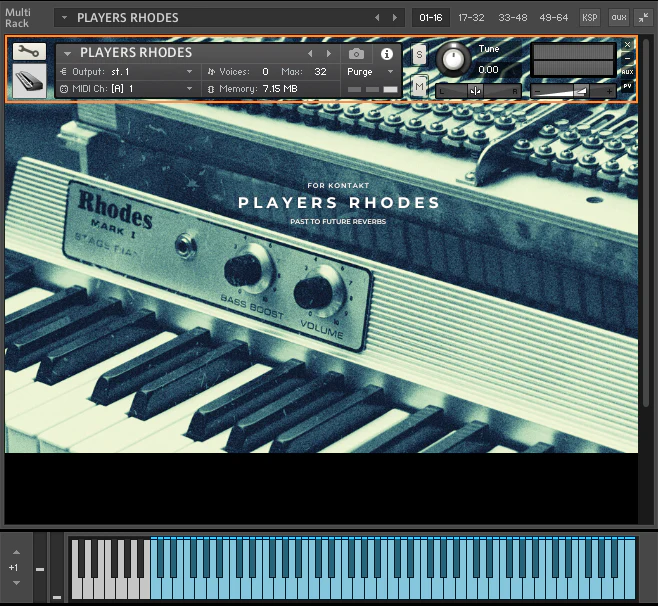658x606 pixels.
Task: Click the Memory 7.15 MB readout
Action: coord(280,89)
